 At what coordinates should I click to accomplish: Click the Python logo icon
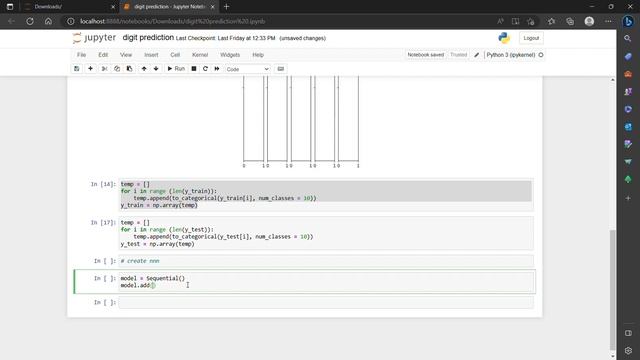(x=504, y=38)
